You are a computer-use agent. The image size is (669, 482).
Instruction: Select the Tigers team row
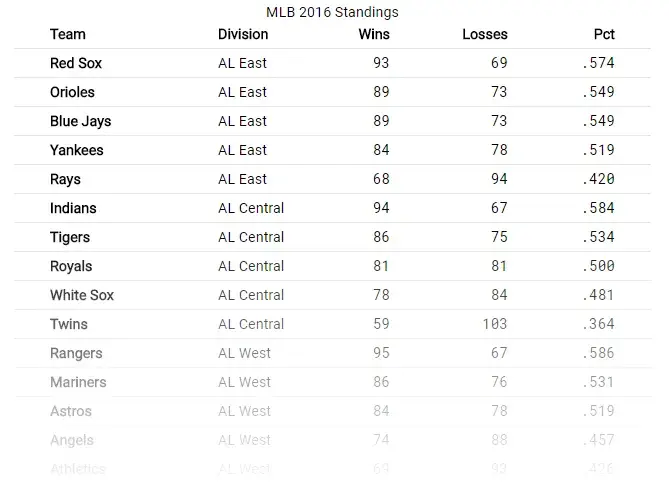(x=70, y=237)
